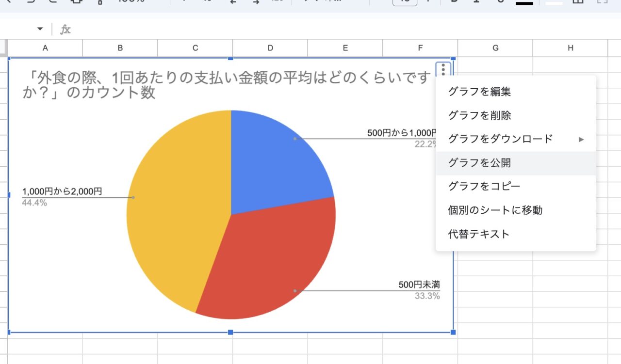Select the Paint format tool
Screen dimensions: 621x364
tap(99, 2)
